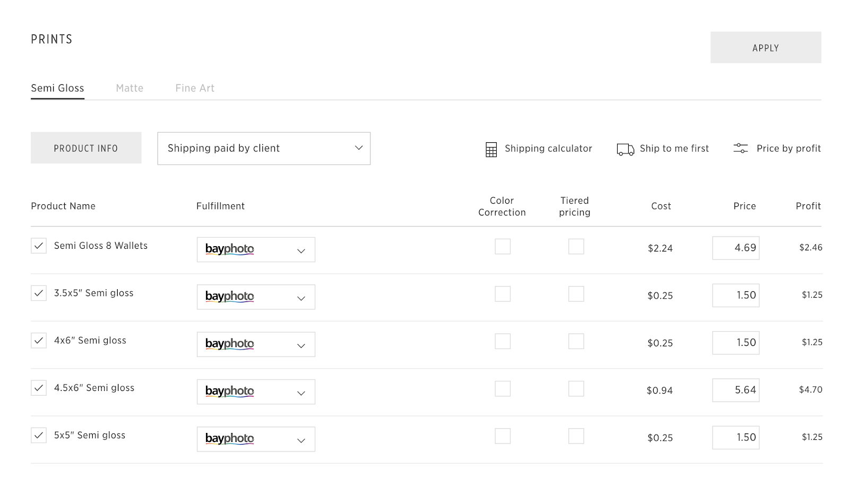Select the Semi Gloss tab
Image resolution: width=849 pixels, height=504 pixels.
57,88
